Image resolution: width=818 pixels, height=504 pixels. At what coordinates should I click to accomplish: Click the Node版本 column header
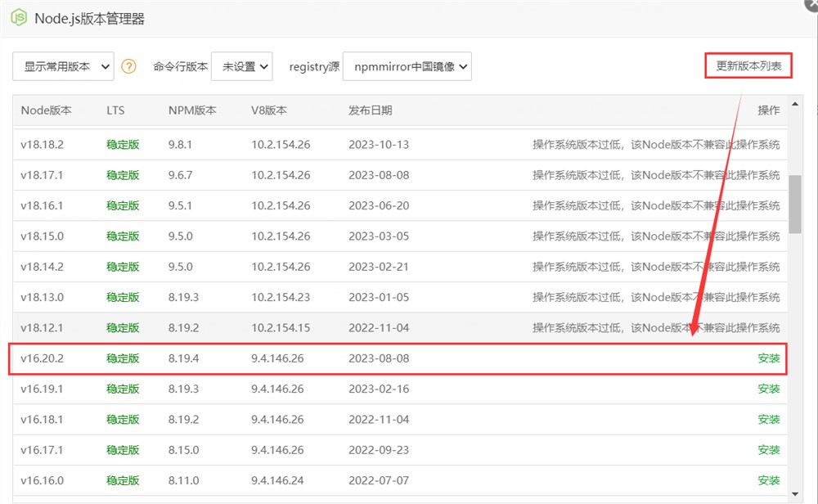(x=46, y=110)
